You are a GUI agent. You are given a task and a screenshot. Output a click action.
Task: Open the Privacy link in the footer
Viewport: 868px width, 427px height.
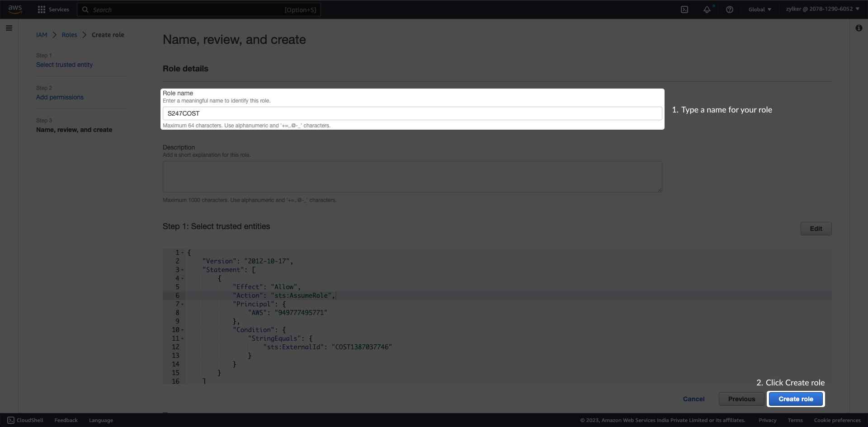[767, 420]
